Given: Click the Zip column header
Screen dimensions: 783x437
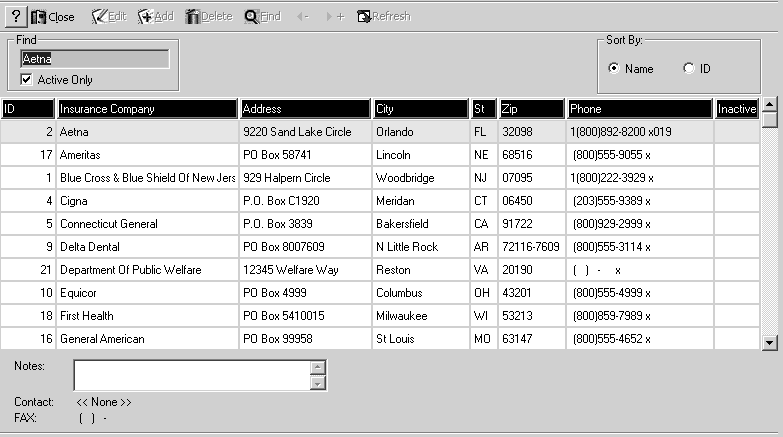Looking at the screenshot, I should point(532,109).
